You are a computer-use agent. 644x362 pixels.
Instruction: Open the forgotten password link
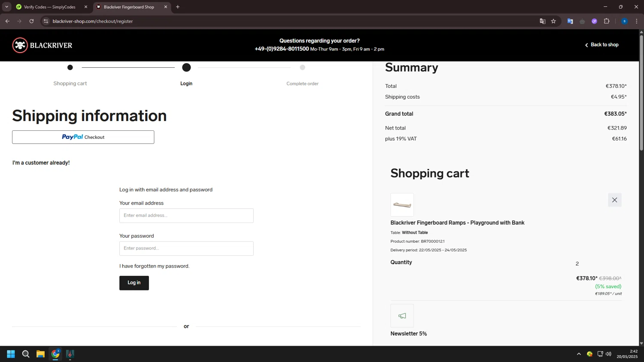154,266
